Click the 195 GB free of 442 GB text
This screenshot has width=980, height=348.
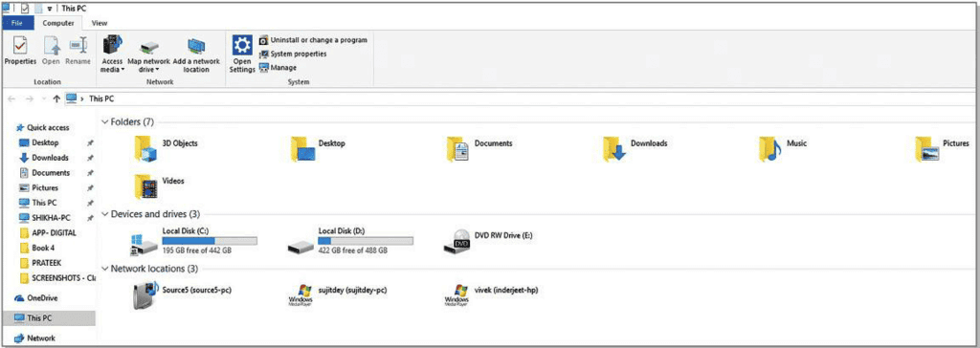197,250
